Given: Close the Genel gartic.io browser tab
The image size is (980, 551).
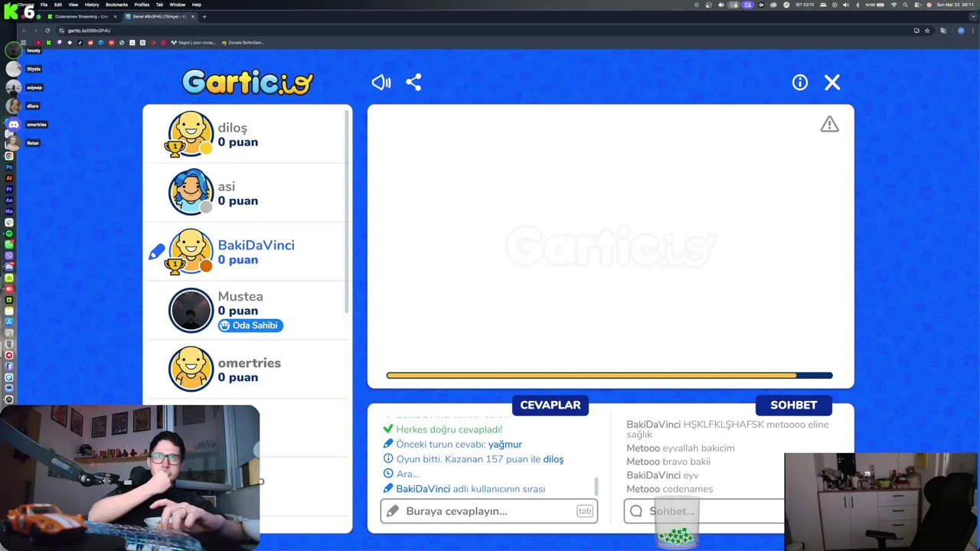Looking at the screenshot, I should (193, 16).
